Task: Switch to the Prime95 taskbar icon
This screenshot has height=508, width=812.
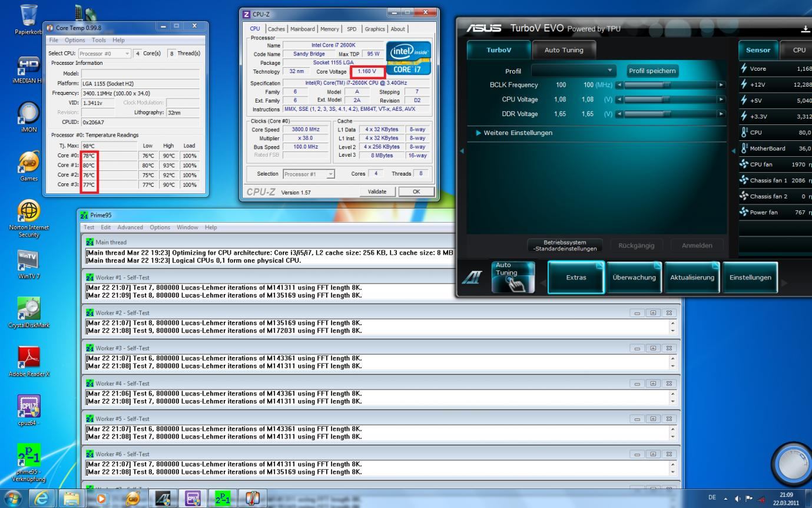Action: tap(224, 498)
